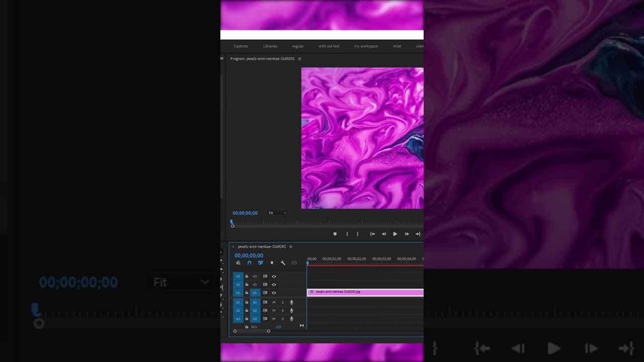Add marker button in Timeline
Viewport: 644px width, 362px height.
[272, 263]
